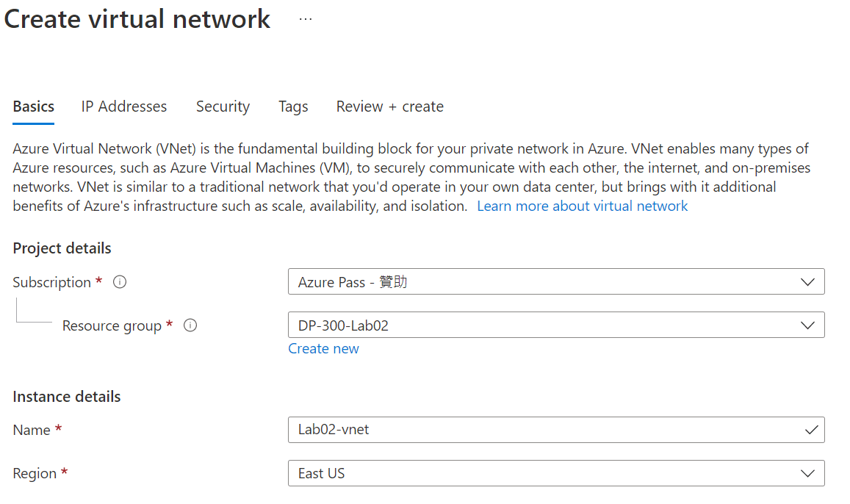Click the Subscription info icon
Screen dimensions: 850x504
pos(120,282)
